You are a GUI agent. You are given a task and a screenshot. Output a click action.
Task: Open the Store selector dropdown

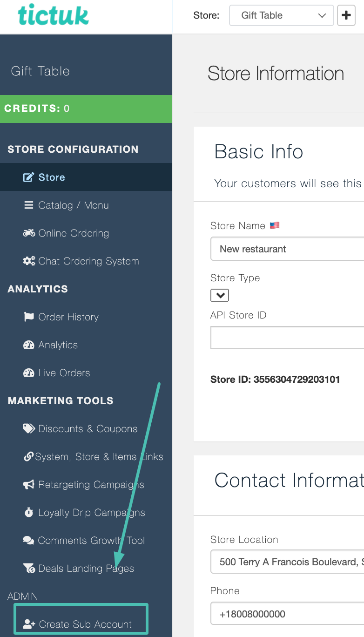tap(281, 15)
